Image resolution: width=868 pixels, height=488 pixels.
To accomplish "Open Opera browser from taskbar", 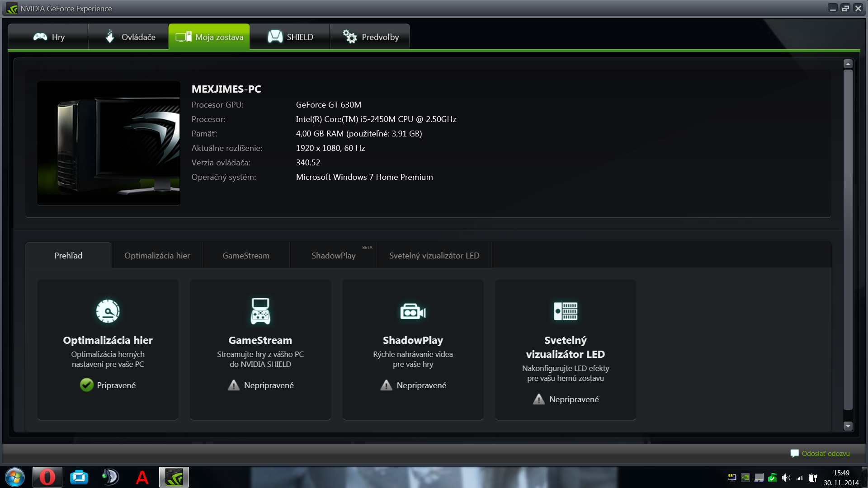I will 47,477.
